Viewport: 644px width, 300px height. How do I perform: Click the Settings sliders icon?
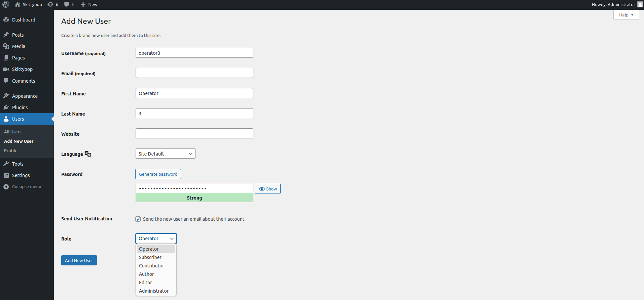[x=6, y=175]
